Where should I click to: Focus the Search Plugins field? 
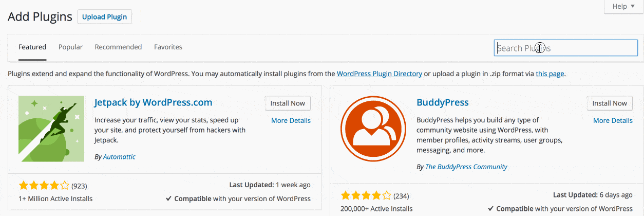pyautogui.click(x=565, y=48)
